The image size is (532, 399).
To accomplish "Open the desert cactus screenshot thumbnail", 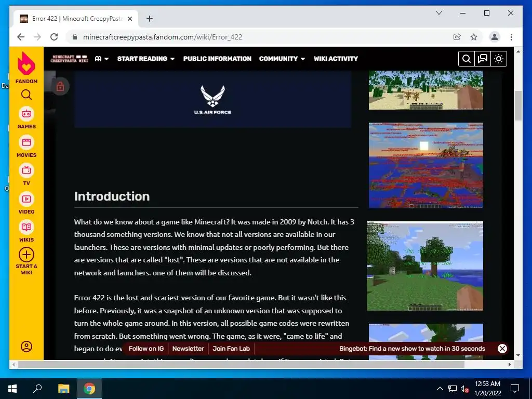I will 426,90.
